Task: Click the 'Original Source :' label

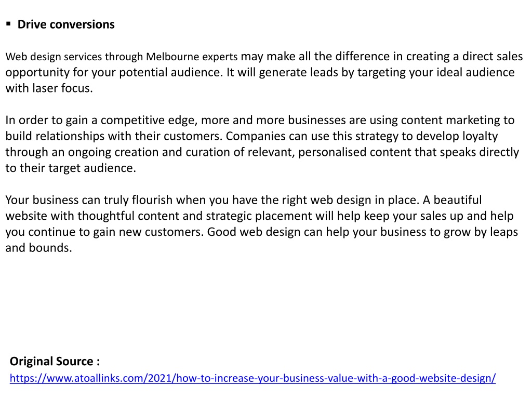Action: (55, 362)
